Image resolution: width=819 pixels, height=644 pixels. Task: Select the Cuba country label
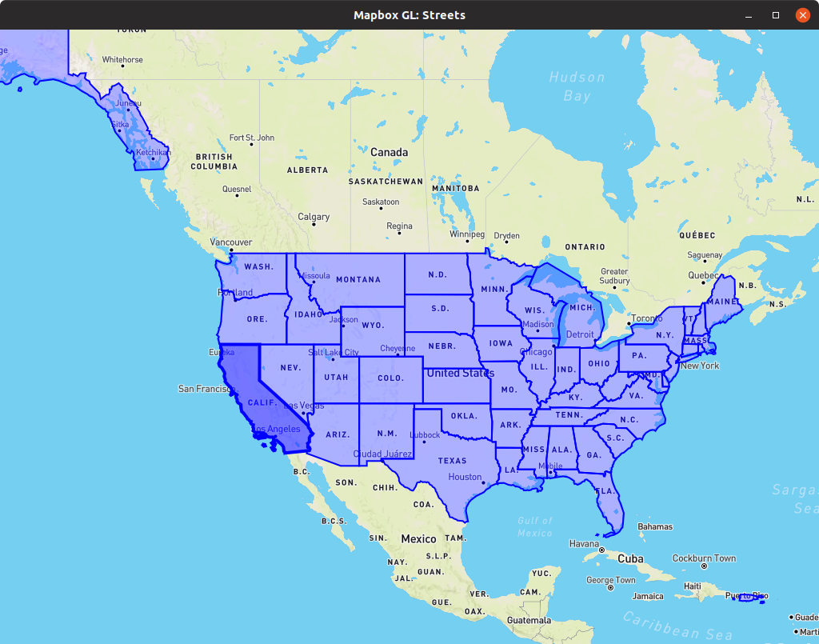(x=632, y=559)
